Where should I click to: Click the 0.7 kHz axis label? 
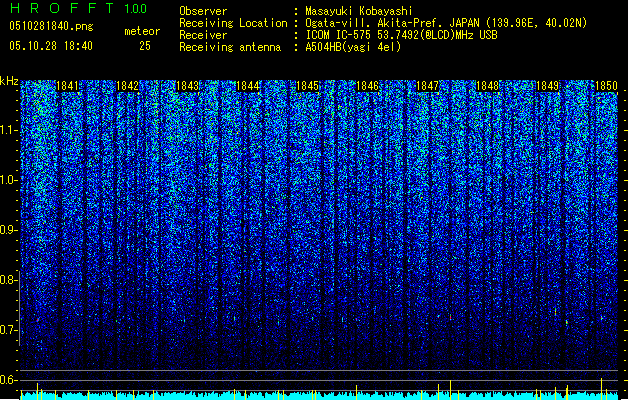pyautogui.click(x=8, y=330)
